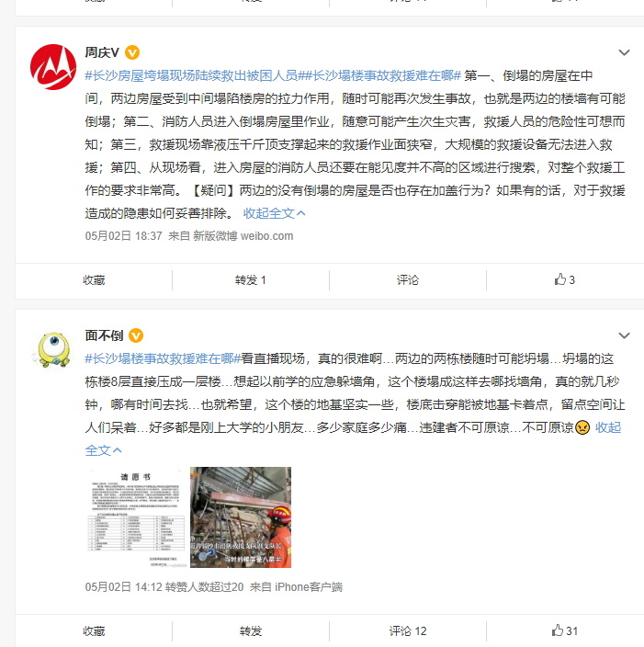Click the angry emoji in 面不倒's post
This screenshot has width=644, height=647.
pos(582,427)
